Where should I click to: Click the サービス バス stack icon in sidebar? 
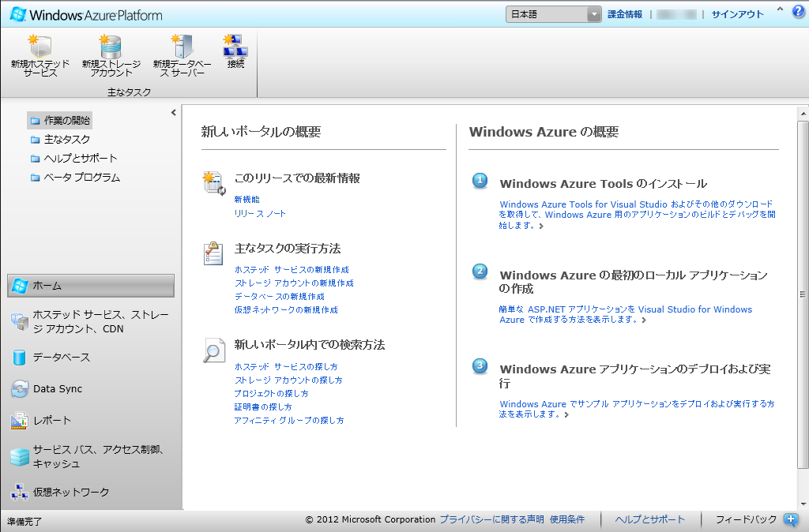[x=20, y=457]
